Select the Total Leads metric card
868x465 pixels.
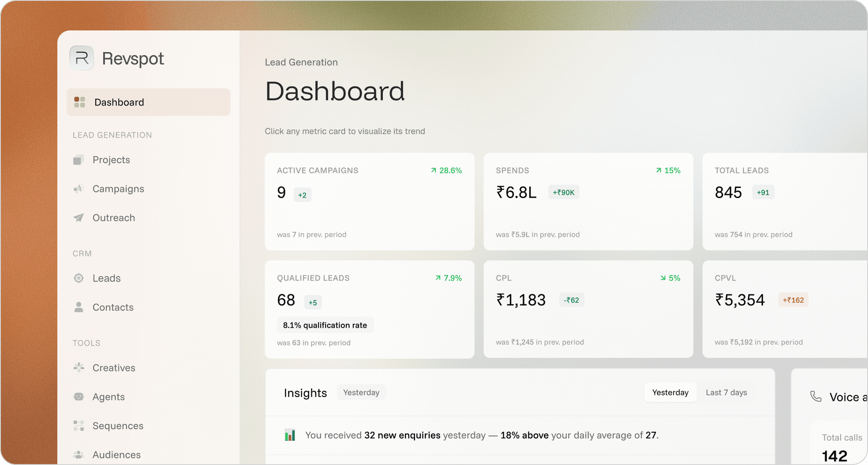[x=785, y=202]
